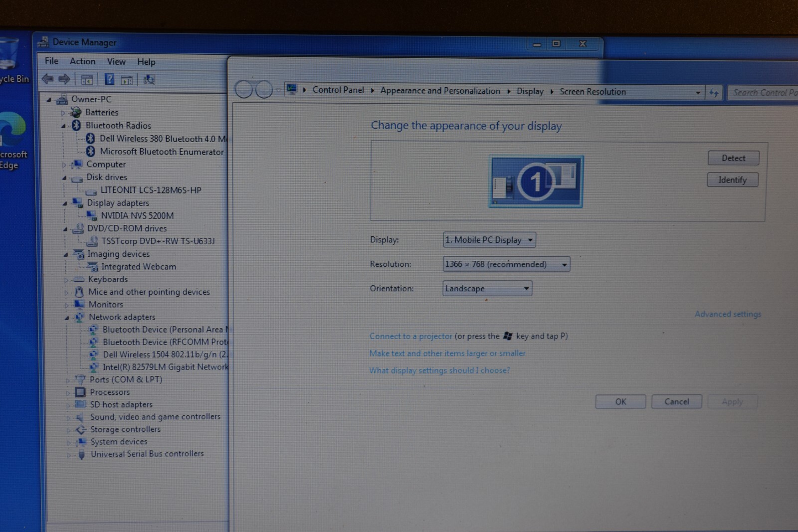Click the back button in Screen Resolution window
Screen dimensions: 798x532
coord(244,90)
